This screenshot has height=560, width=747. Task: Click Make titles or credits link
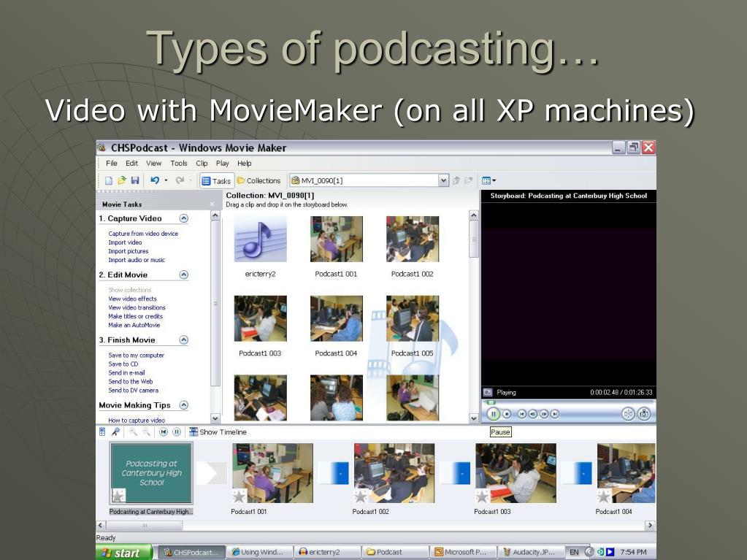[x=135, y=316]
